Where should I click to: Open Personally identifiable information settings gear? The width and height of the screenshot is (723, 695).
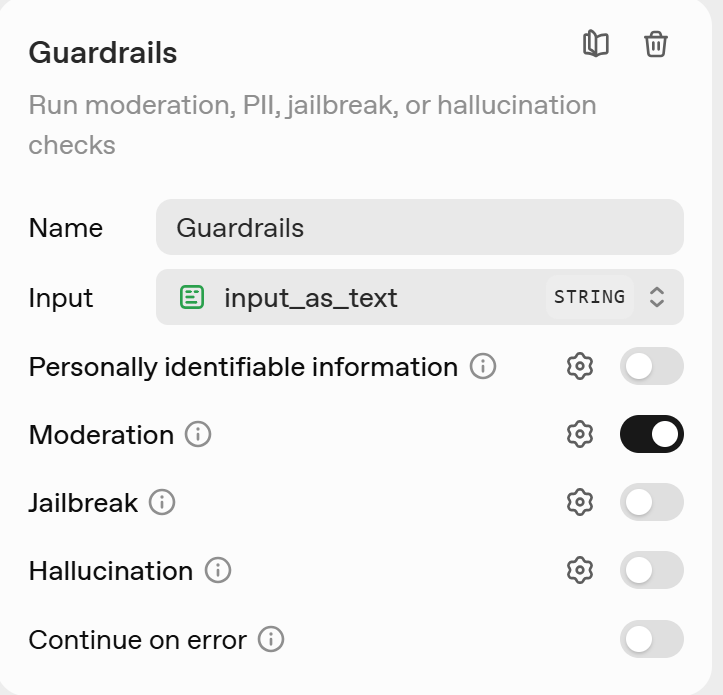point(579,367)
